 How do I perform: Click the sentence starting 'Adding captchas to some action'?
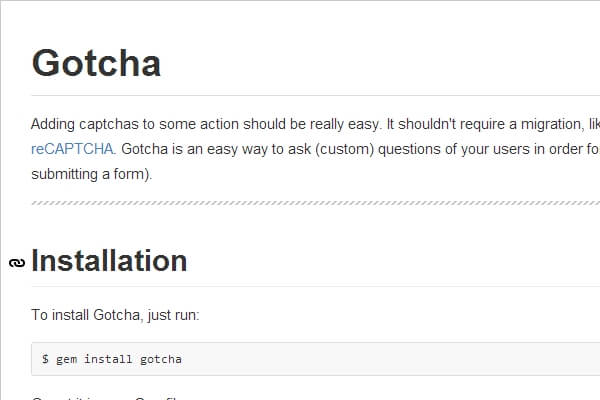click(x=200, y=125)
